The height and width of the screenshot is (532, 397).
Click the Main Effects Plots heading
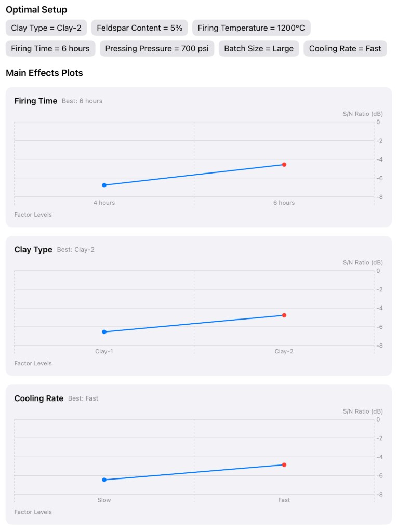(44, 73)
